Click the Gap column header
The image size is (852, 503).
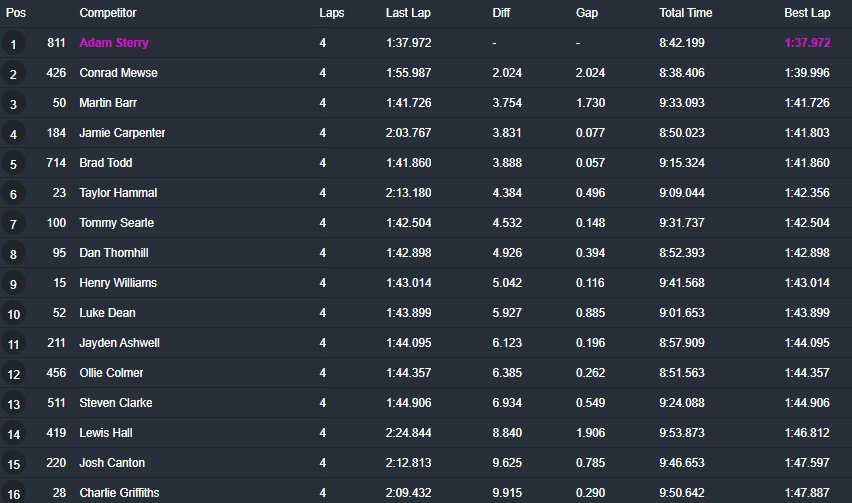(587, 13)
